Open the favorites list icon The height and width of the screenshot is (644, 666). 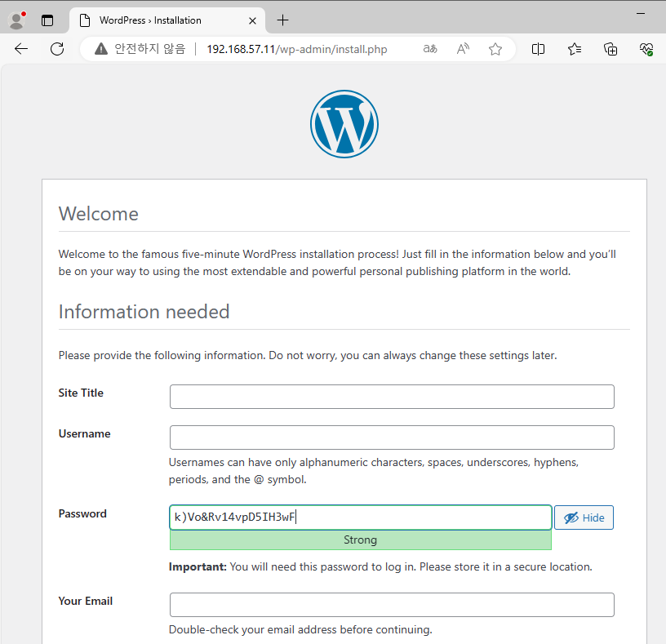pyautogui.click(x=575, y=49)
